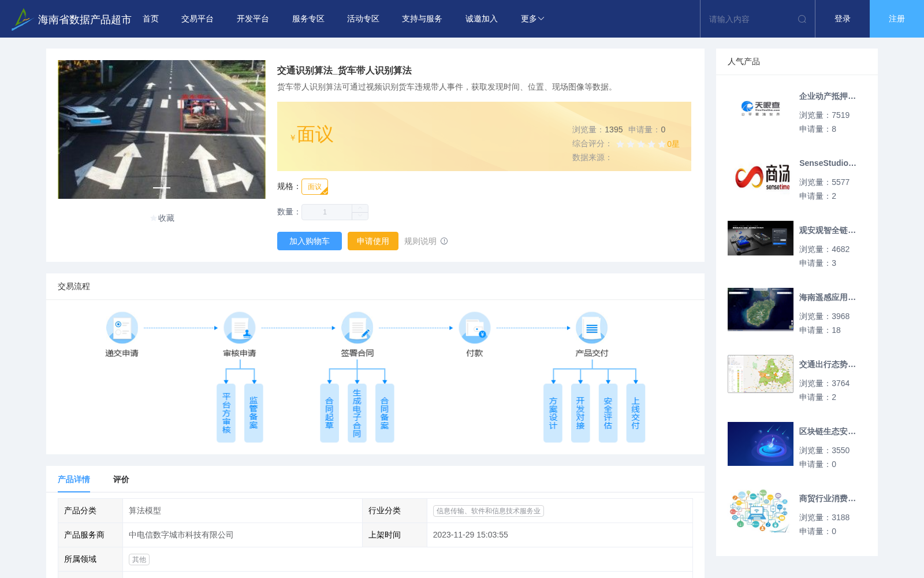Click the search magnifier icon
Image resolution: width=924 pixels, height=578 pixels.
pos(802,19)
